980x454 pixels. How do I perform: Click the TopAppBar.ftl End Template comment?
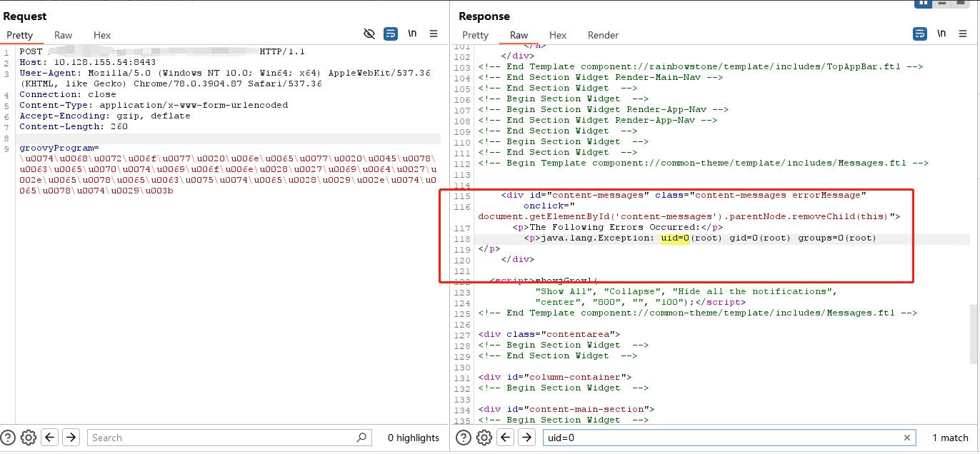pyautogui.click(x=701, y=66)
